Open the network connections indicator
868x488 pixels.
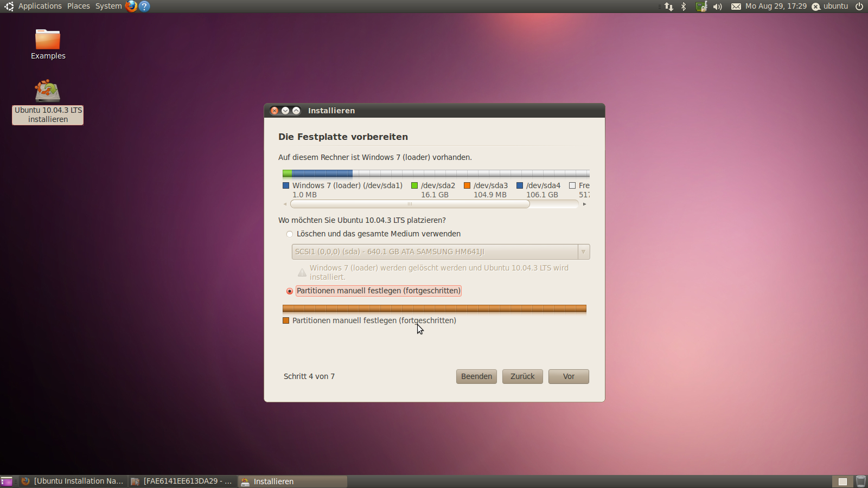coord(669,7)
